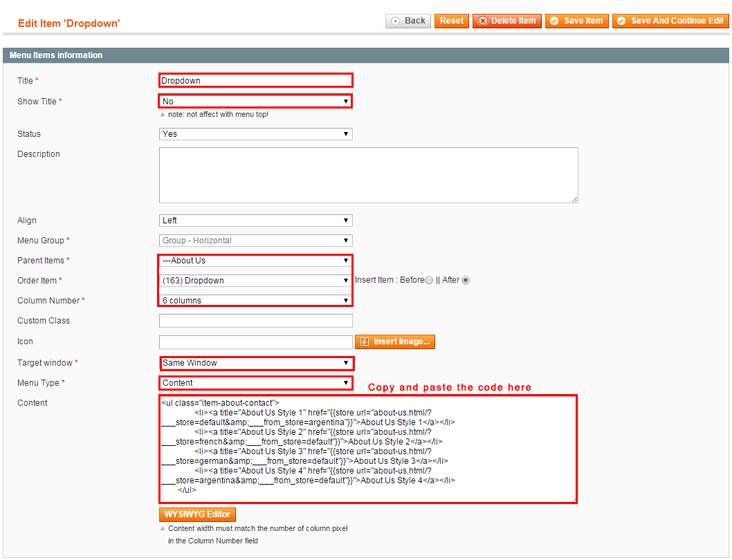Click inside the Description textarea
This screenshot has width=732, height=560.
point(368,175)
